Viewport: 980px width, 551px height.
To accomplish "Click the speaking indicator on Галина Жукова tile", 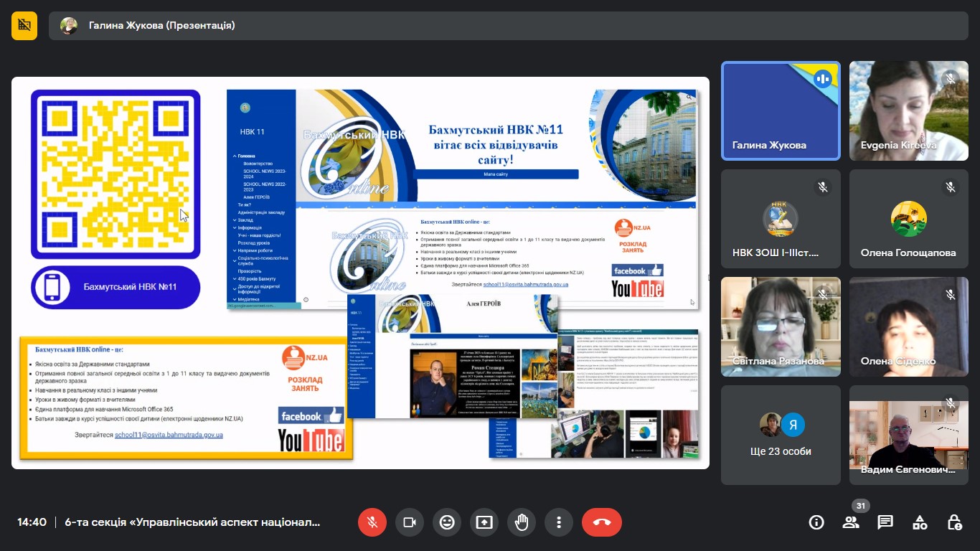I will point(822,79).
